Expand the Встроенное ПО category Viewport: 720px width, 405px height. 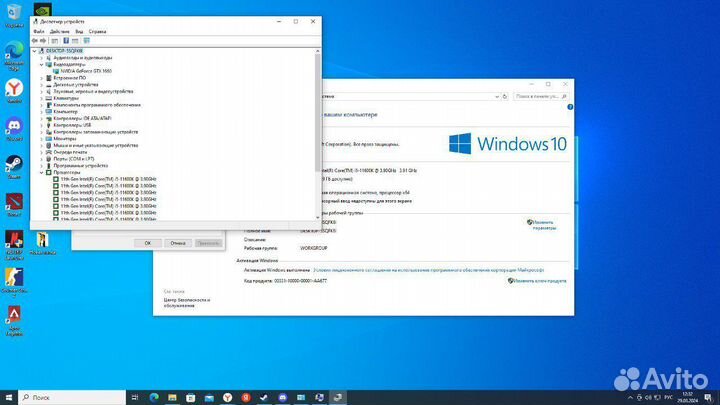click(x=41, y=78)
